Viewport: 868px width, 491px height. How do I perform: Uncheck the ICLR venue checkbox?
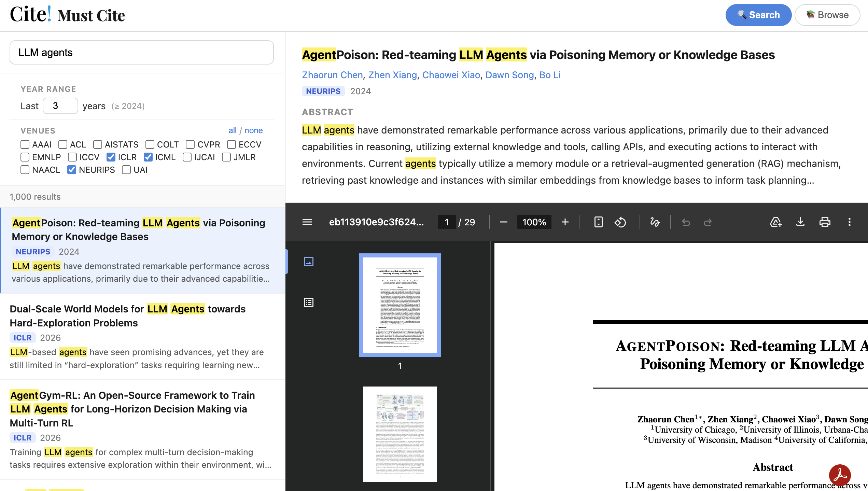[x=111, y=157]
